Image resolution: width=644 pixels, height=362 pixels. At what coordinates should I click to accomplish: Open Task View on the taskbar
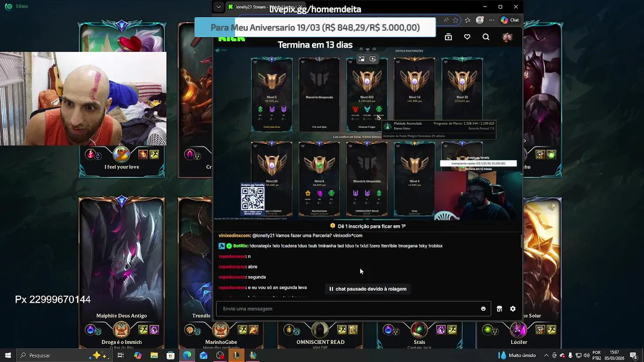[x=121, y=355]
